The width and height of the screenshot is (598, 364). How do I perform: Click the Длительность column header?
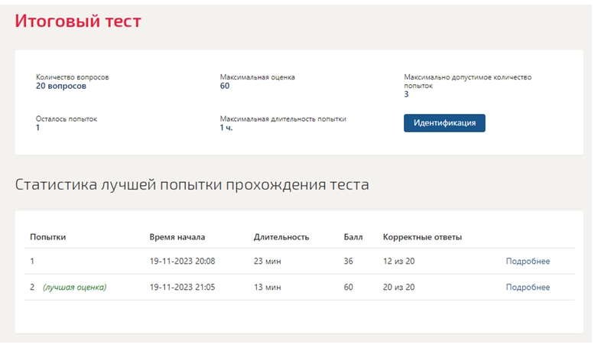281,237
